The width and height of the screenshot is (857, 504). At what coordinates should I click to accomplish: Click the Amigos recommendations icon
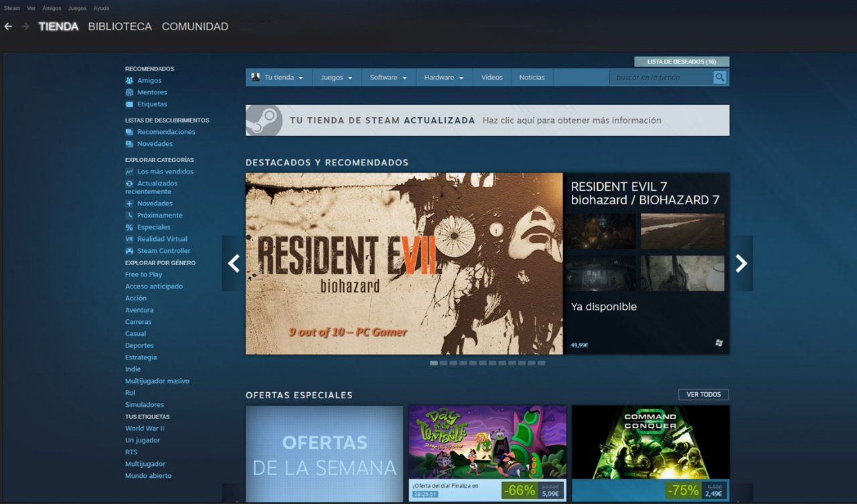129,80
